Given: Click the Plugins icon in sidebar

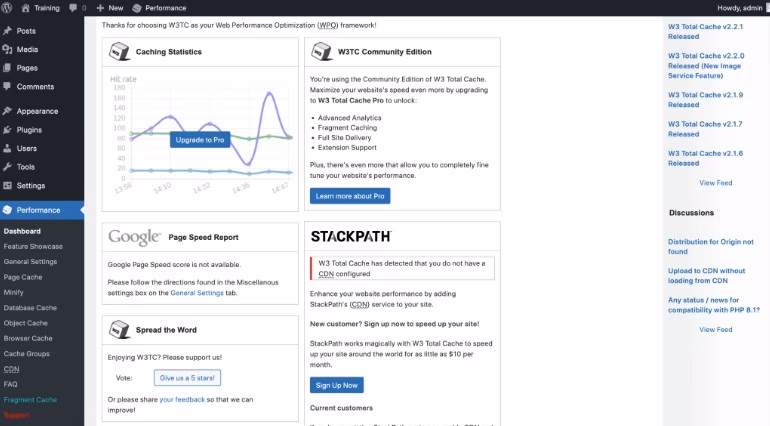Looking at the screenshot, I should pos(8,130).
